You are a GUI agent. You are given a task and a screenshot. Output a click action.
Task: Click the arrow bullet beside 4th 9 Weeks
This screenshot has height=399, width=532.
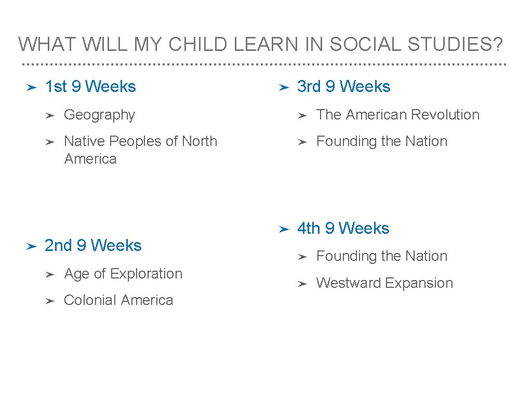(x=283, y=229)
